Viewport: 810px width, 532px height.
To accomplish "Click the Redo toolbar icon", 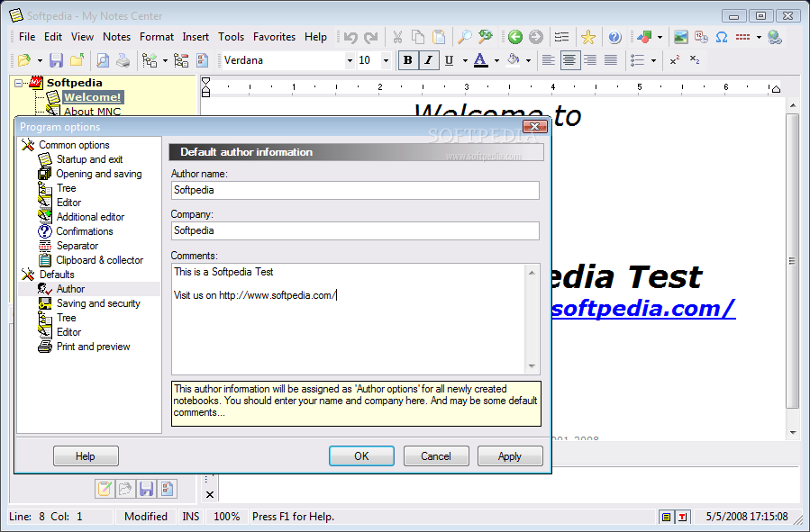I will pos(371,37).
